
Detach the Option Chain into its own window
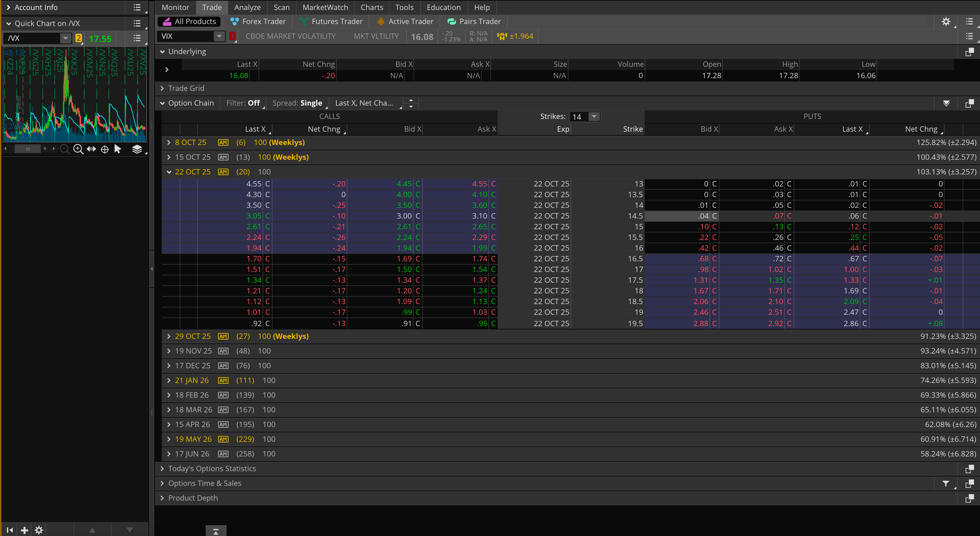[x=970, y=103]
